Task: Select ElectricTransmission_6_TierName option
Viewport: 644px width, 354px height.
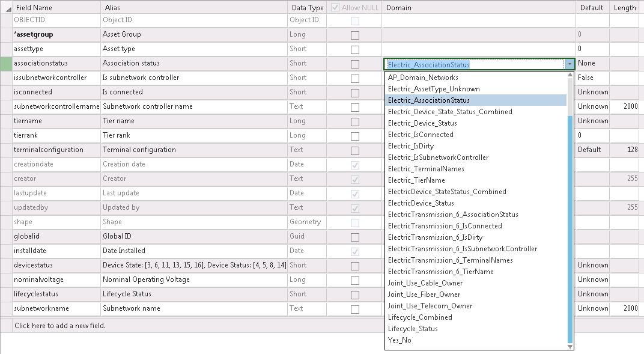Action: pos(476,272)
